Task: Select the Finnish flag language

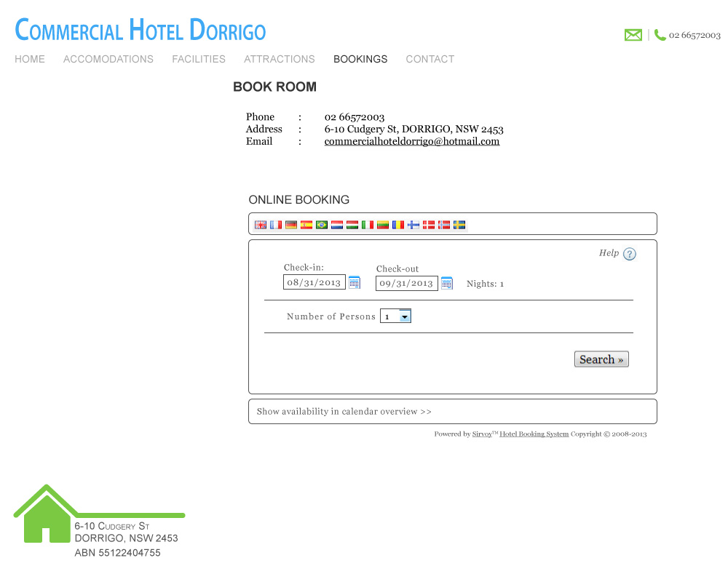Action: (414, 225)
